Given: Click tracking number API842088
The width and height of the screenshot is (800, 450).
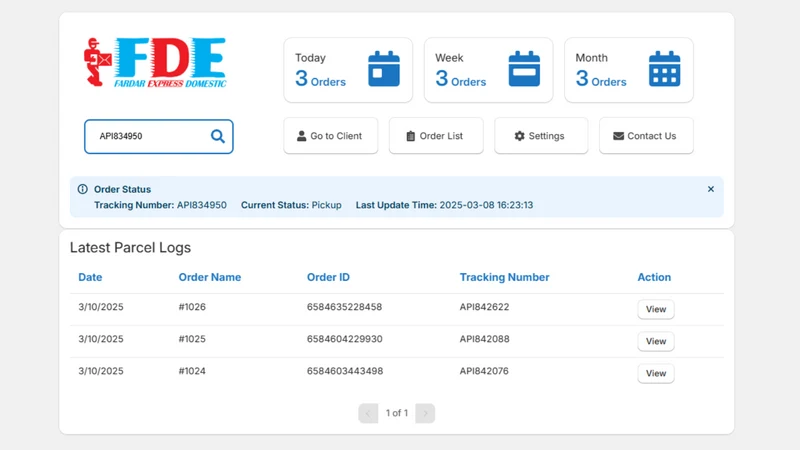Looking at the screenshot, I should pos(484,339).
